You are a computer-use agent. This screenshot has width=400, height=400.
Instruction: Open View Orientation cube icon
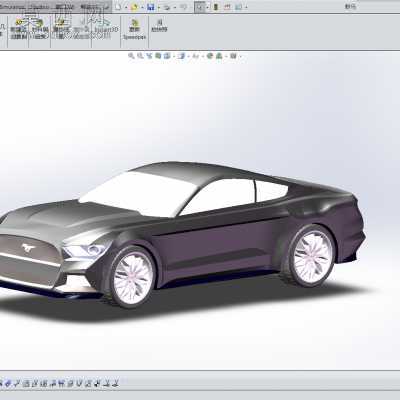pyautogui.click(x=167, y=56)
